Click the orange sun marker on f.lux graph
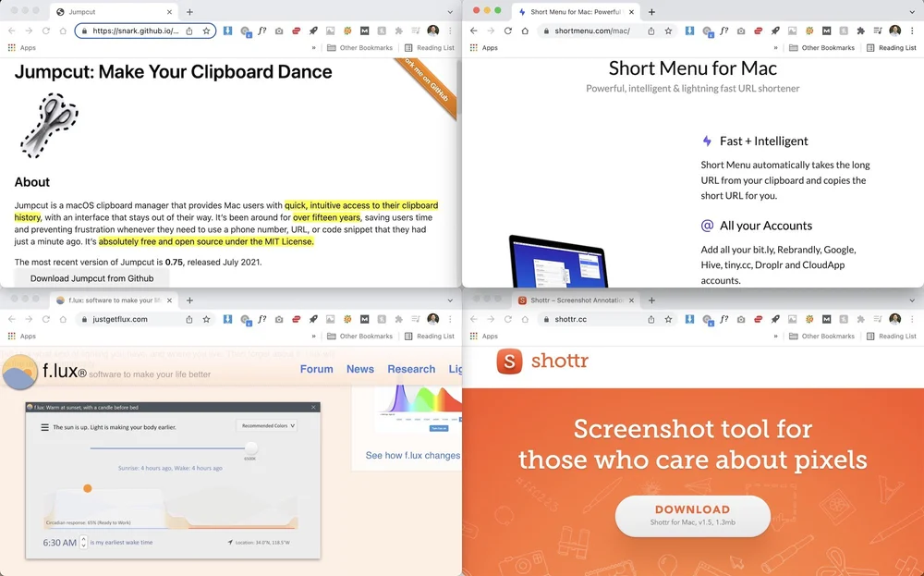Screen dimensions: 924x576 tap(87, 488)
